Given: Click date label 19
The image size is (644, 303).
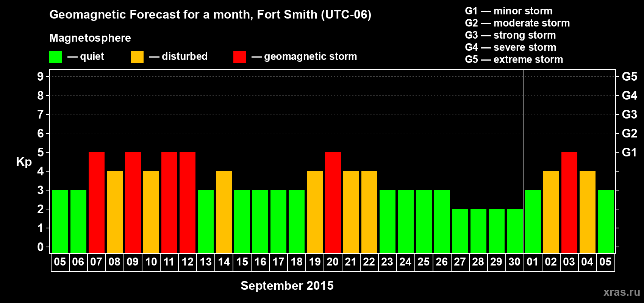Looking at the screenshot, I should (315, 262).
